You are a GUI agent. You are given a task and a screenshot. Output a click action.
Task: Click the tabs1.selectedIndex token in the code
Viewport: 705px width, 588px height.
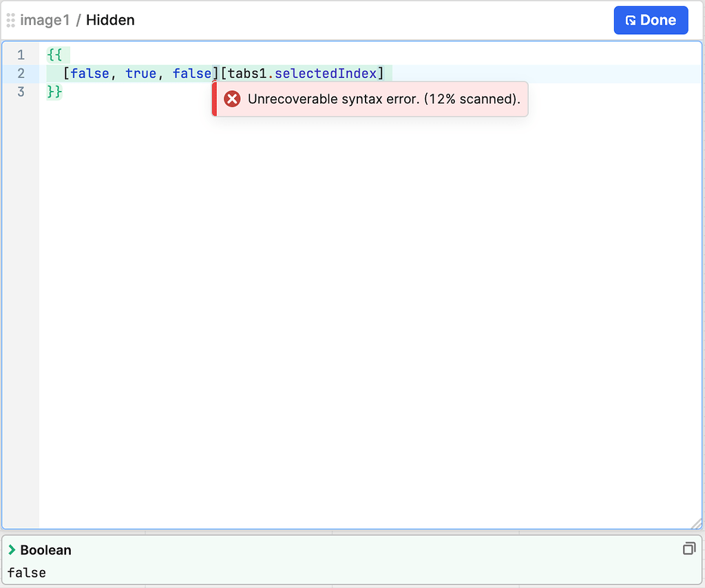point(303,73)
